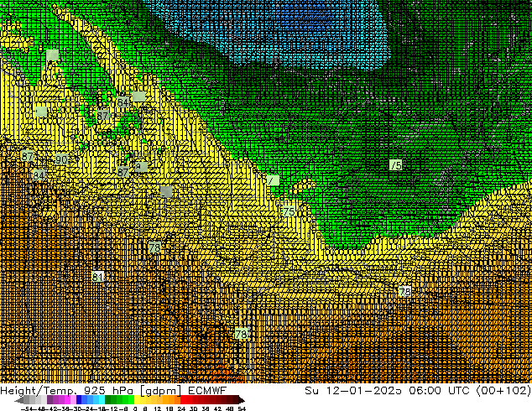Click the dark right arrow of colorbar

click(x=242, y=400)
